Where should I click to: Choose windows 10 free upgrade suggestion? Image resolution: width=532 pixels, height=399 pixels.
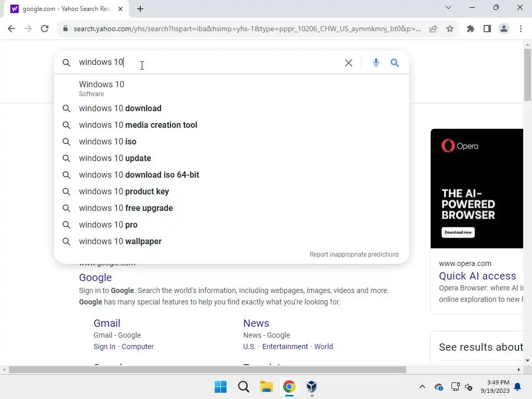(231, 208)
